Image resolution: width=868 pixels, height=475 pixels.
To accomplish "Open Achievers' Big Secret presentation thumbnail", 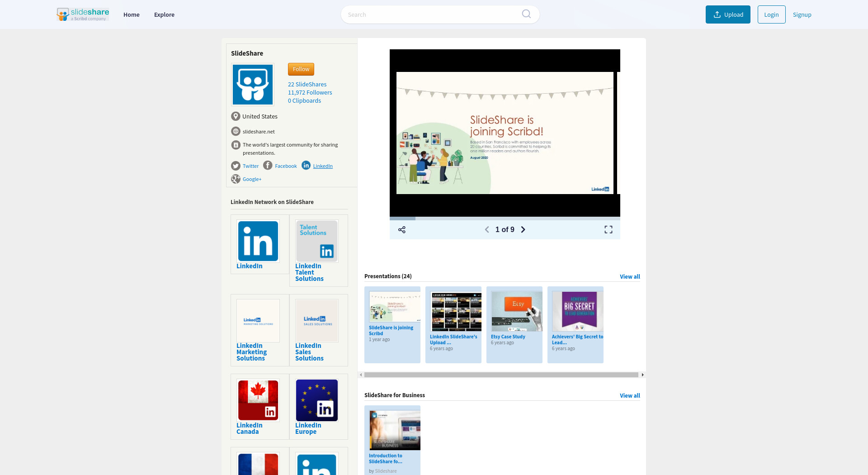I will pyautogui.click(x=578, y=311).
